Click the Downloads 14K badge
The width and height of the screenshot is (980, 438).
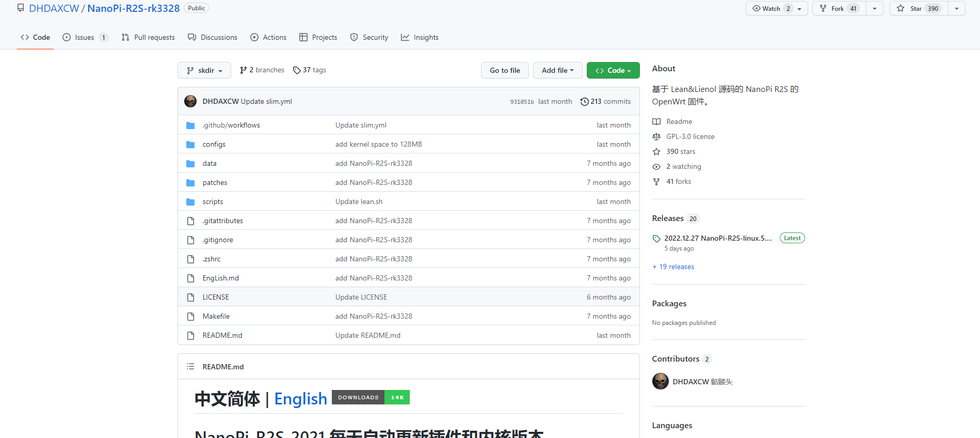(371, 397)
